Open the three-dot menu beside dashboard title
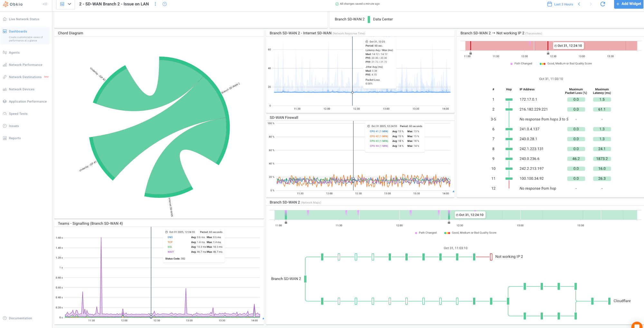 [156, 4]
